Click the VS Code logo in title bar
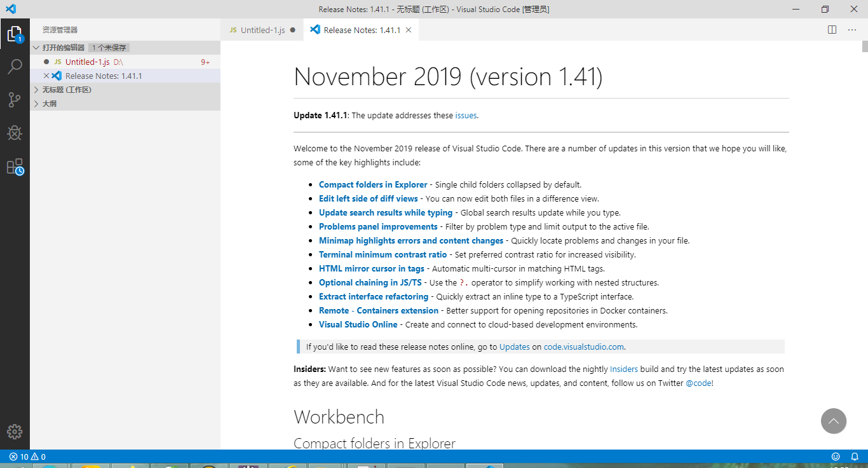Screen dimensions: 868x468 [10, 9]
